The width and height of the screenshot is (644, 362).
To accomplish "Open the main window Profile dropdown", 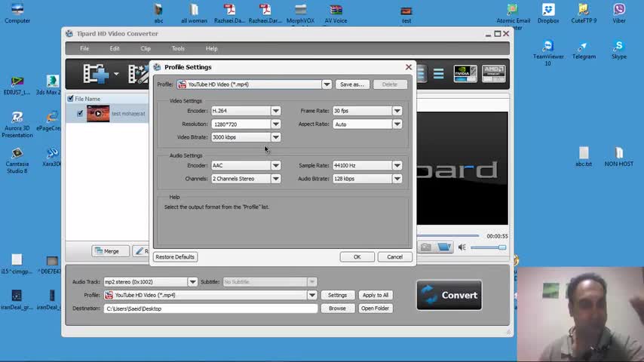I will (311, 295).
